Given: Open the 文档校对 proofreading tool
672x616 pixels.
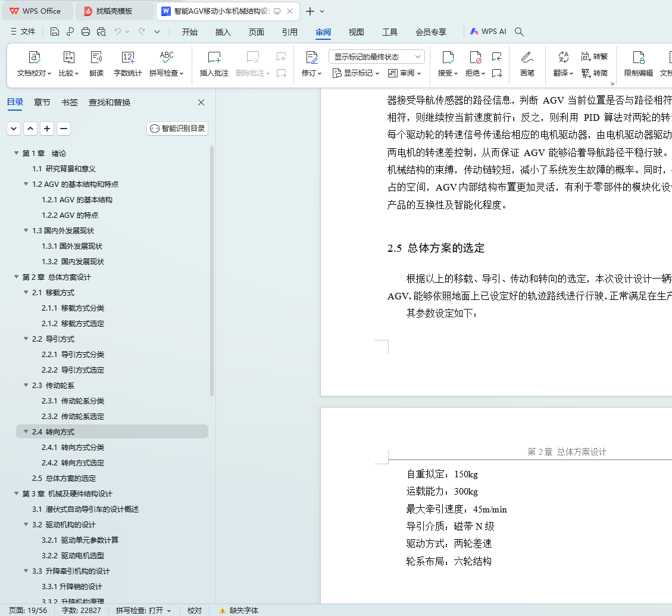Looking at the screenshot, I should pyautogui.click(x=34, y=64).
